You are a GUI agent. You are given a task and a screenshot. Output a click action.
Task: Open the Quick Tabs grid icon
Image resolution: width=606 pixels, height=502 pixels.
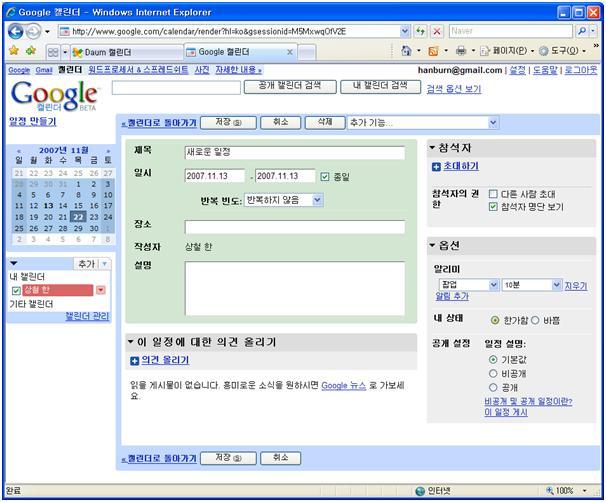(x=53, y=52)
